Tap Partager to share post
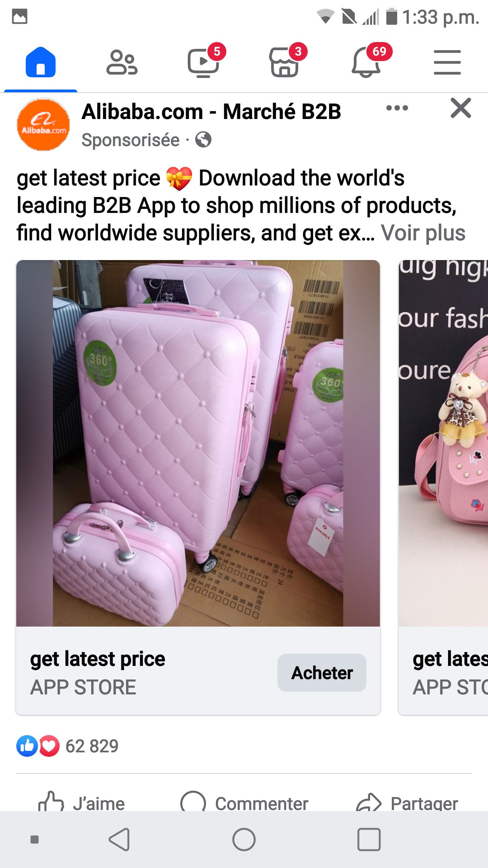Viewport: 488px width, 868px height. tap(407, 803)
